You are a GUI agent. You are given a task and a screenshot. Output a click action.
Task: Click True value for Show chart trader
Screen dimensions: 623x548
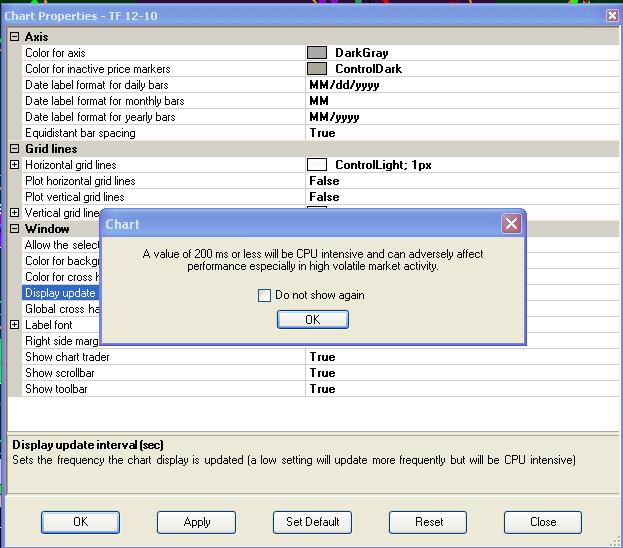click(462, 357)
